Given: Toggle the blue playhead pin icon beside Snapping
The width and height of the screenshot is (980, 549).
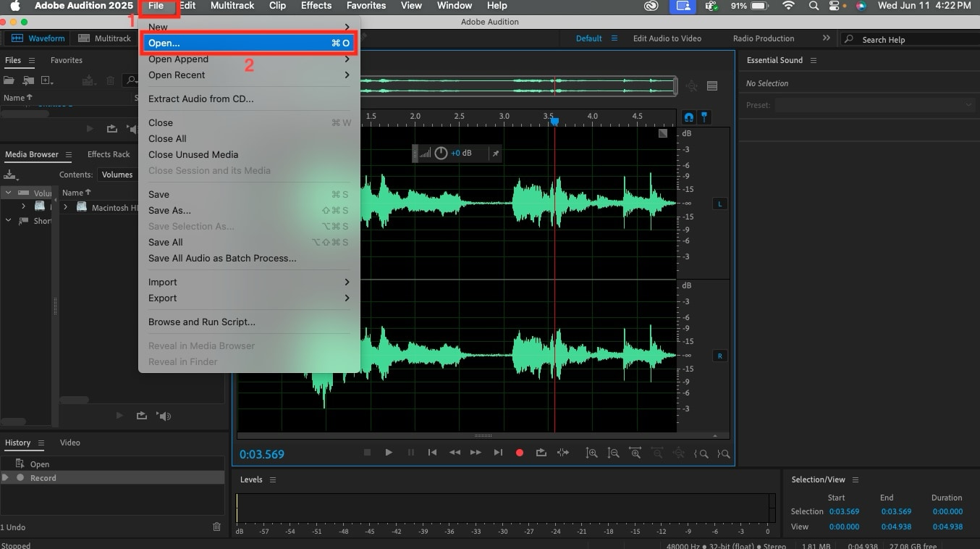Looking at the screenshot, I should [x=704, y=117].
